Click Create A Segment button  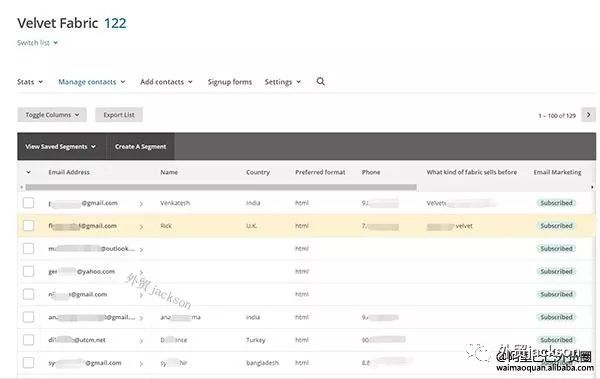tap(140, 147)
